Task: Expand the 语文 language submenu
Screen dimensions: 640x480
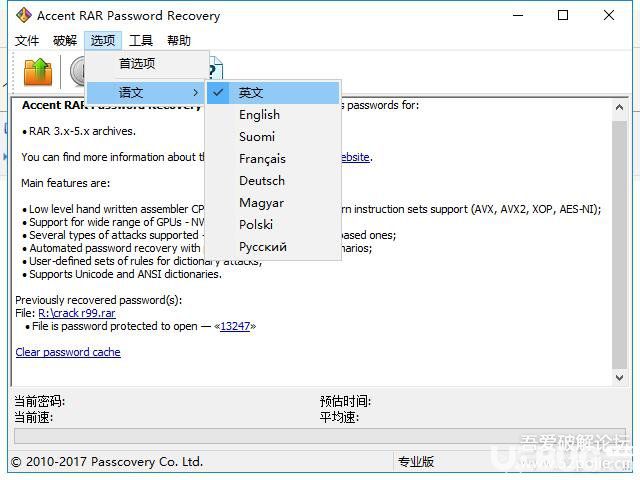Action: [145, 93]
